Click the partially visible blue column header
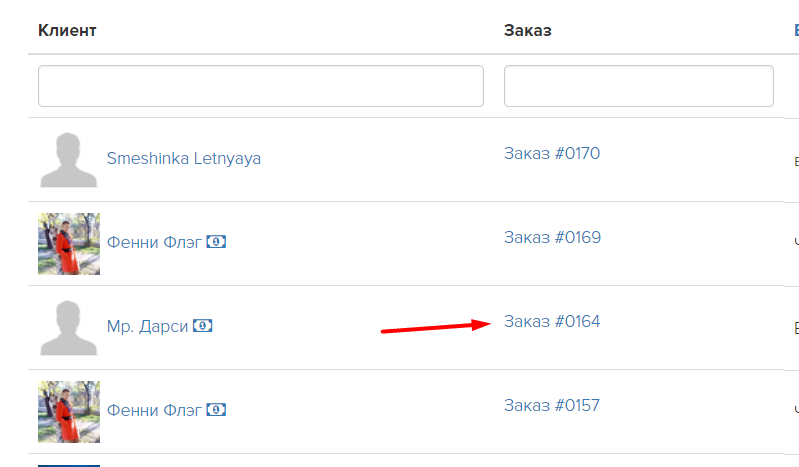 796,31
